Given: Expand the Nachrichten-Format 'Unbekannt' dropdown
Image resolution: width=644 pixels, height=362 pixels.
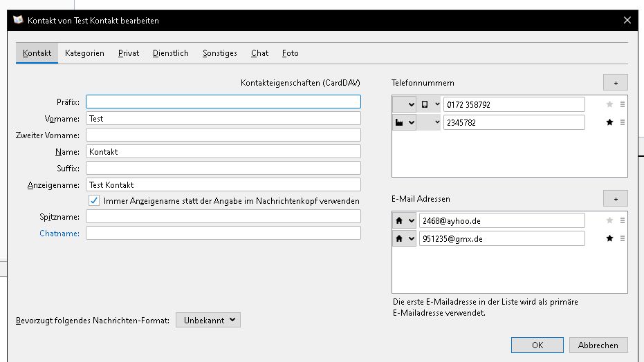Looking at the screenshot, I should tap(208, 320).
